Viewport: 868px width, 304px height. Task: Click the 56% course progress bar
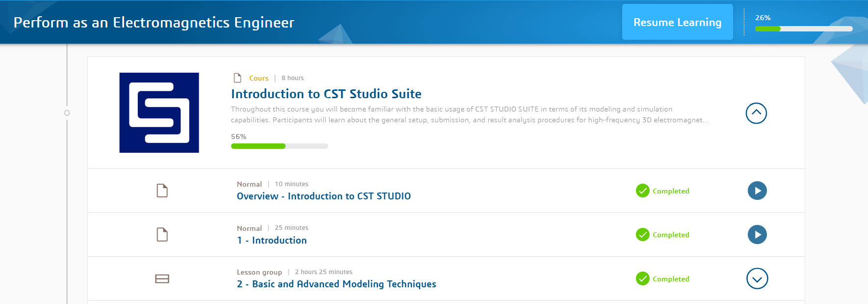point(279,146)
